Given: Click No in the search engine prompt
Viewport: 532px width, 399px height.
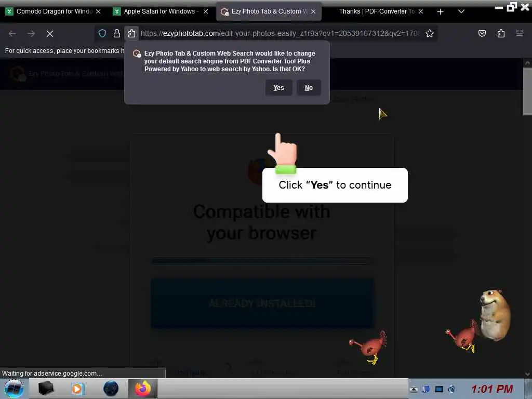Looking at the screenshot, I should 309,88.
